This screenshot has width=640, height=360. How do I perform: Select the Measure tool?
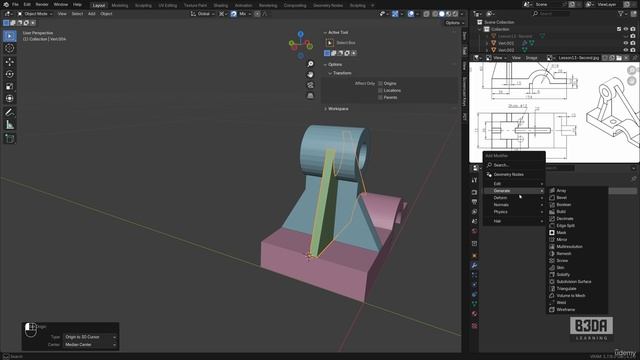point(10,125)
